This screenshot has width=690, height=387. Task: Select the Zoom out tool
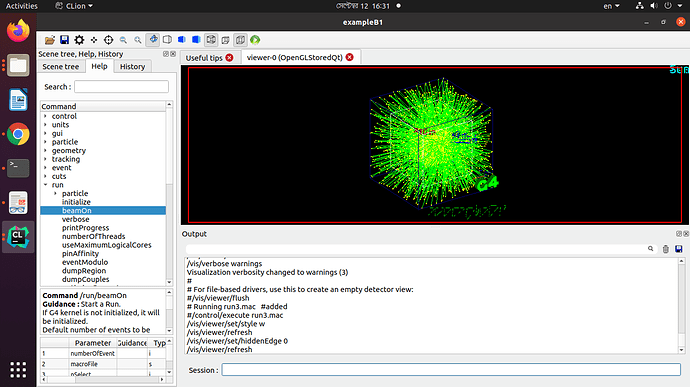123,40
